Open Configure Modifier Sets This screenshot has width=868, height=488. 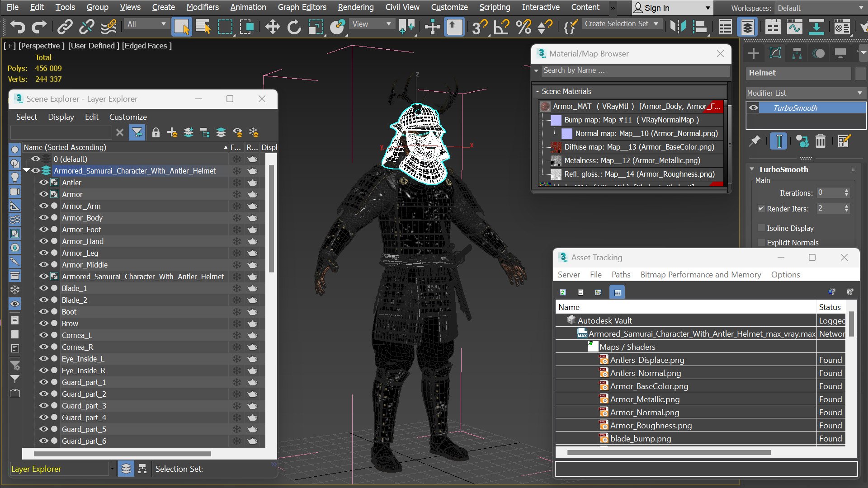(844, 141)
